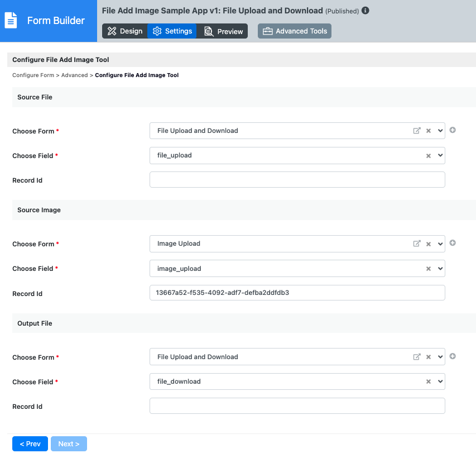Expand file_download Choose Field dropdown arrow
Viewport: 476px width, 458px height.
[x=440, y=382]
